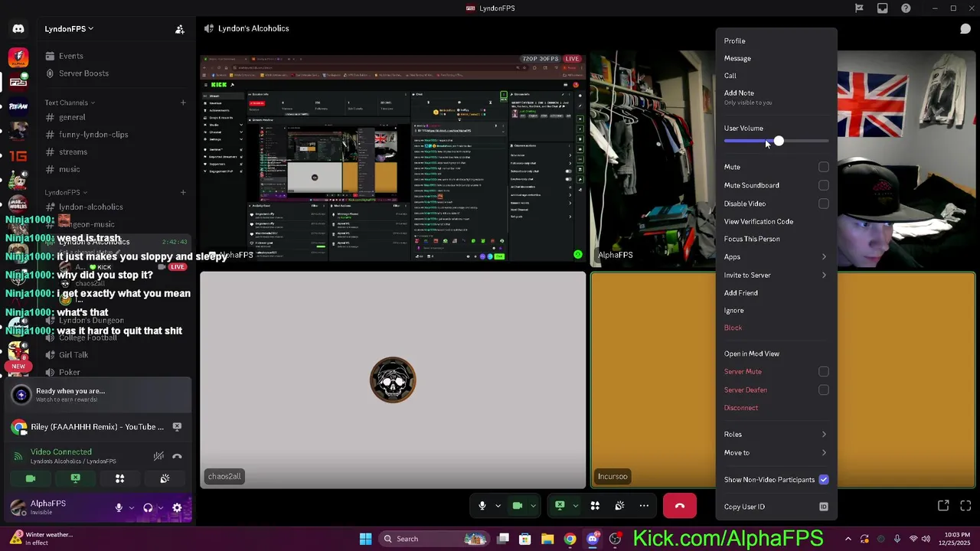
Task: Open input device arrow in user panel
Action: 131,507
